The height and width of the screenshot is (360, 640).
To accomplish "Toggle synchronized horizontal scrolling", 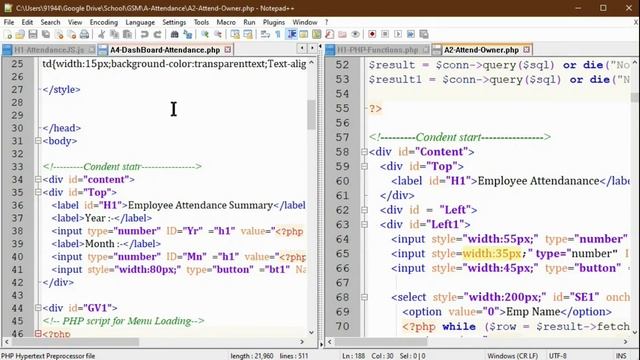I will click(248, 35).
